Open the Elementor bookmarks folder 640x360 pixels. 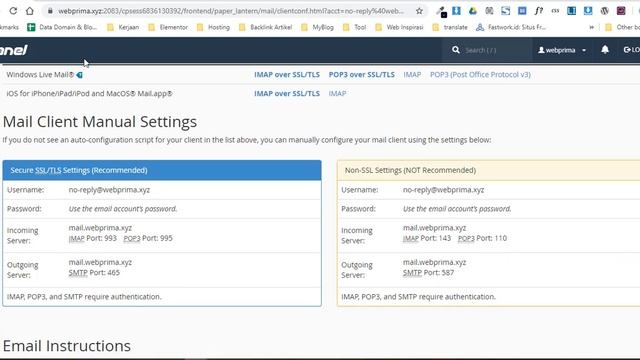coord(168,27)
